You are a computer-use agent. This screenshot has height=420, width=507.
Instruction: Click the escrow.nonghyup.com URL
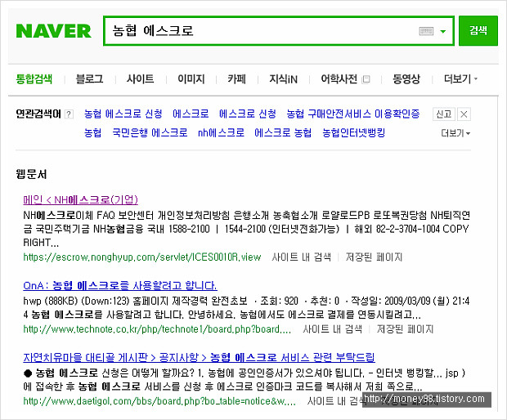click(x=142, y=257)
